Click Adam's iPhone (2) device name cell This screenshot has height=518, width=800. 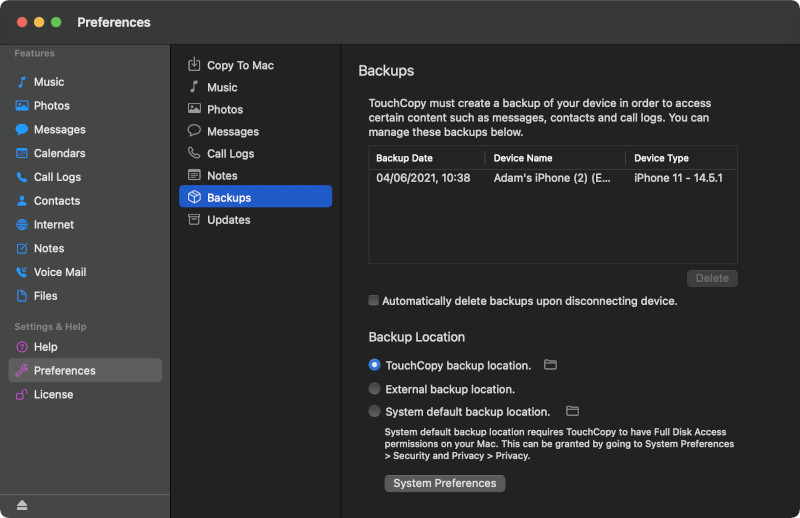552,178
